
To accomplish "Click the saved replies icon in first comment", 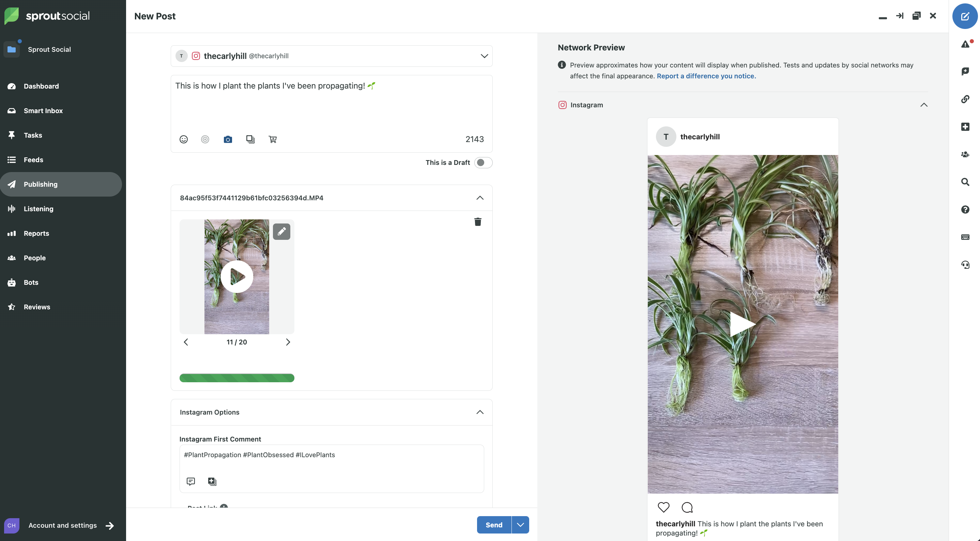I will tap(190, 481).
